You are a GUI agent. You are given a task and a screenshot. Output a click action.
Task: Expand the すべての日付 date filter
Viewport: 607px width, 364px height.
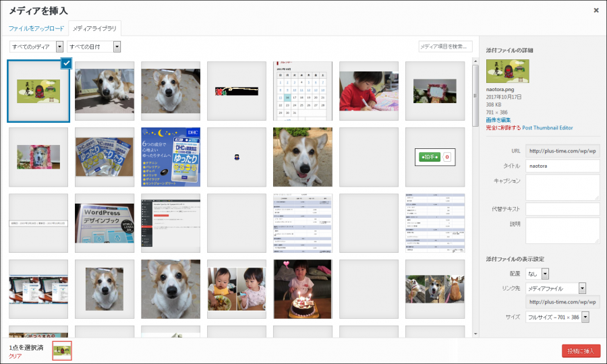(x=94, y=47)
